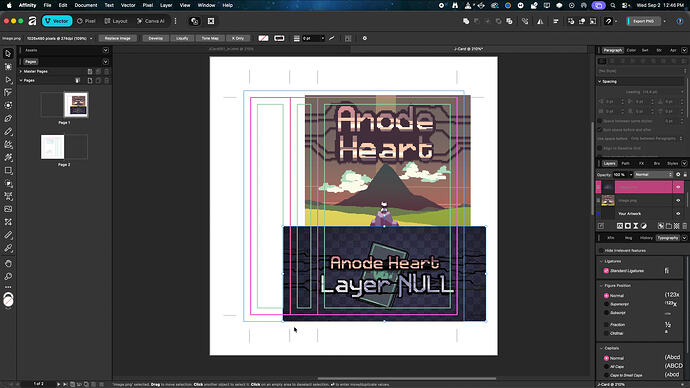Open context toolbar settings gear
690x388 pixels.
[x=364, y=38]
